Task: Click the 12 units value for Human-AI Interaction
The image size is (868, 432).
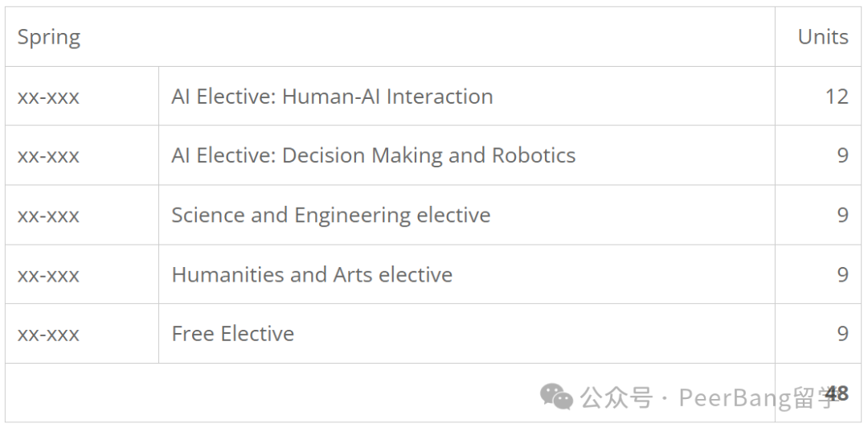Action: (x=837, y=97)
